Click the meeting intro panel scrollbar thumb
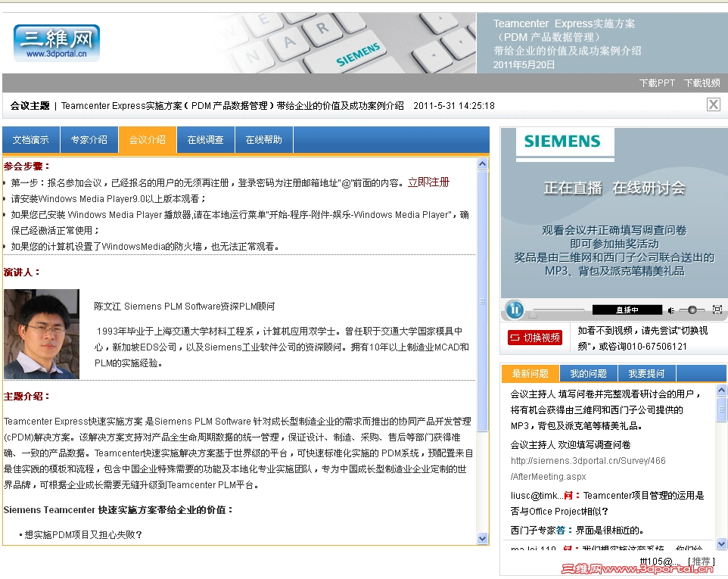Viewport: 728px width, 579px height. 482,301
